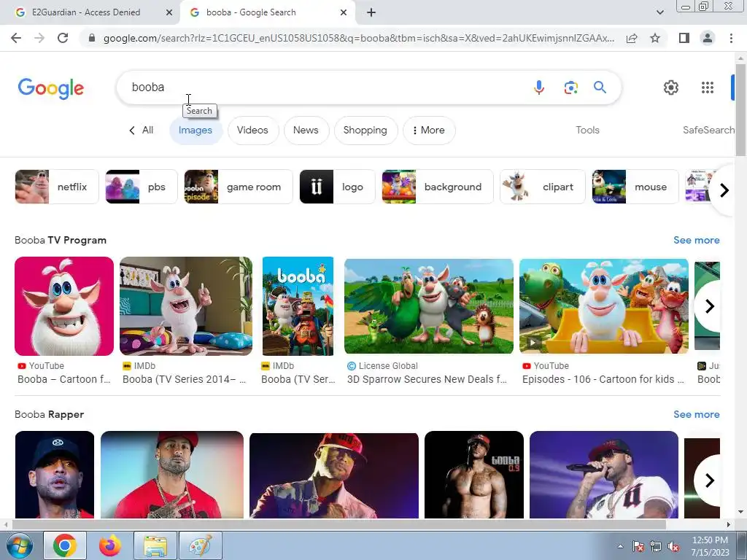
Task: Open the License Global 3D Sparrow image
Action: [429, 306]
